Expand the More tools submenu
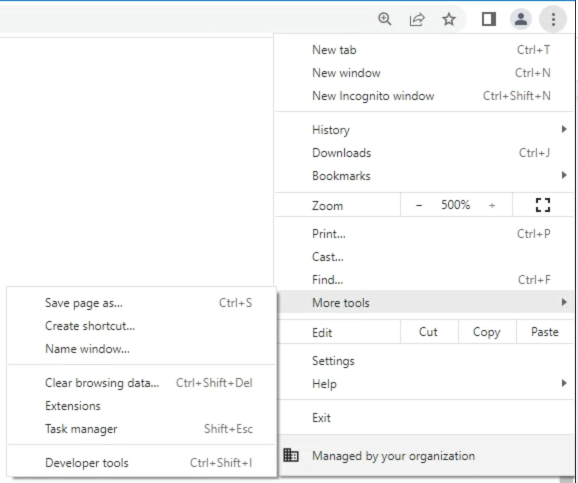 [424, 303]
